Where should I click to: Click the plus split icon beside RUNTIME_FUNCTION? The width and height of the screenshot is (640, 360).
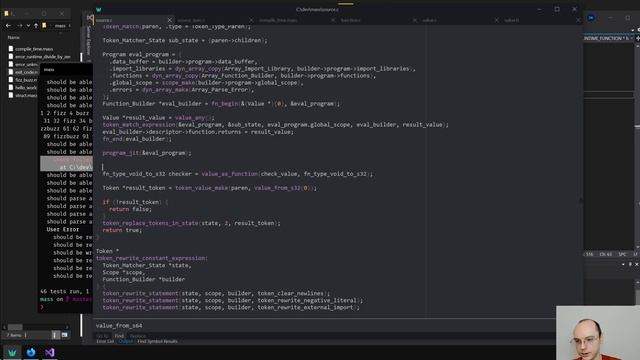click(638, 38)
